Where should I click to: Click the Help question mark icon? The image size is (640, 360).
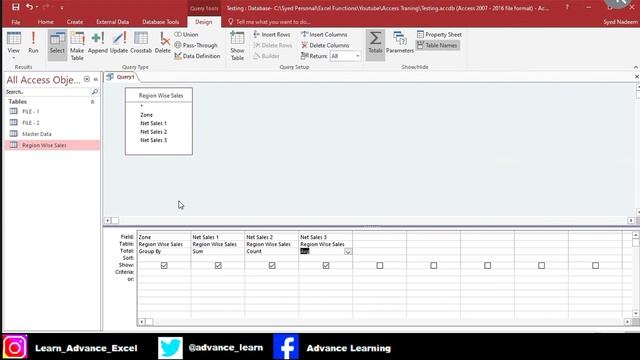[x=567, y=7]
